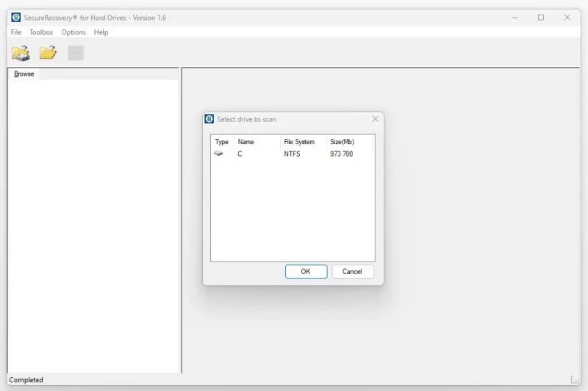This screenshot has width=588, height=391.
Task: Click the '973 700' size value
Action: (341, 154)
